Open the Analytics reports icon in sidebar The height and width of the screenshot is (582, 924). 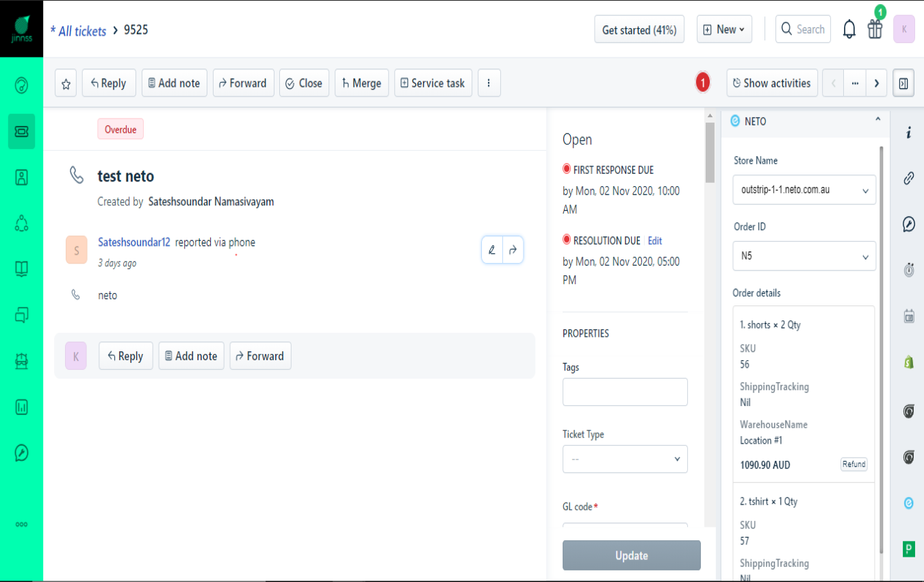point(21,407)
